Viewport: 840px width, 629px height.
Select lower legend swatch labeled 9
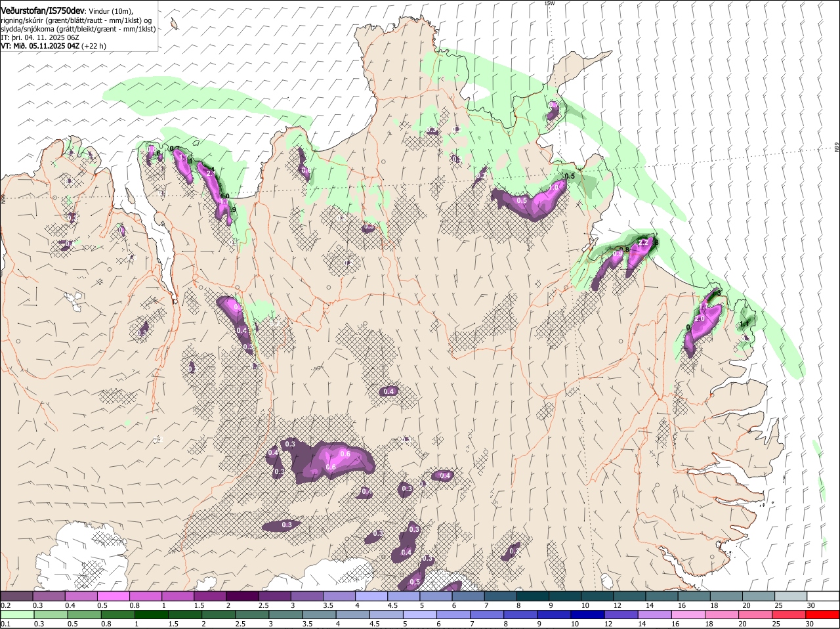[555, 615]
